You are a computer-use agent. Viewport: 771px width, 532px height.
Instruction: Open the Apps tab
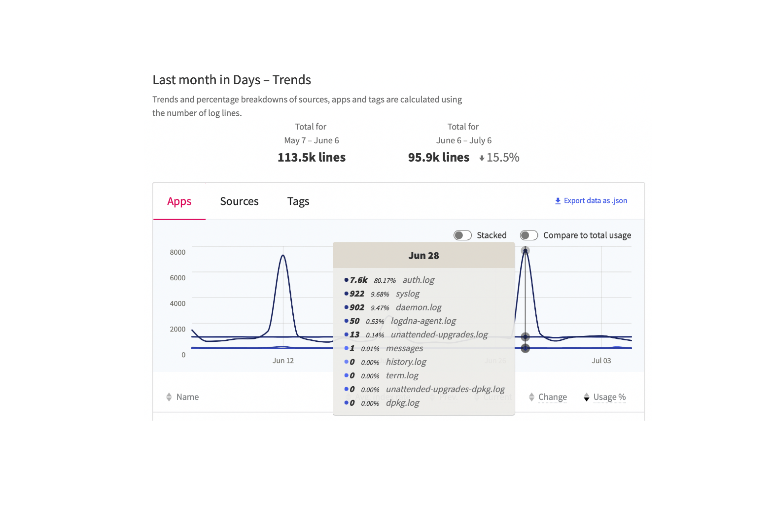179,201
